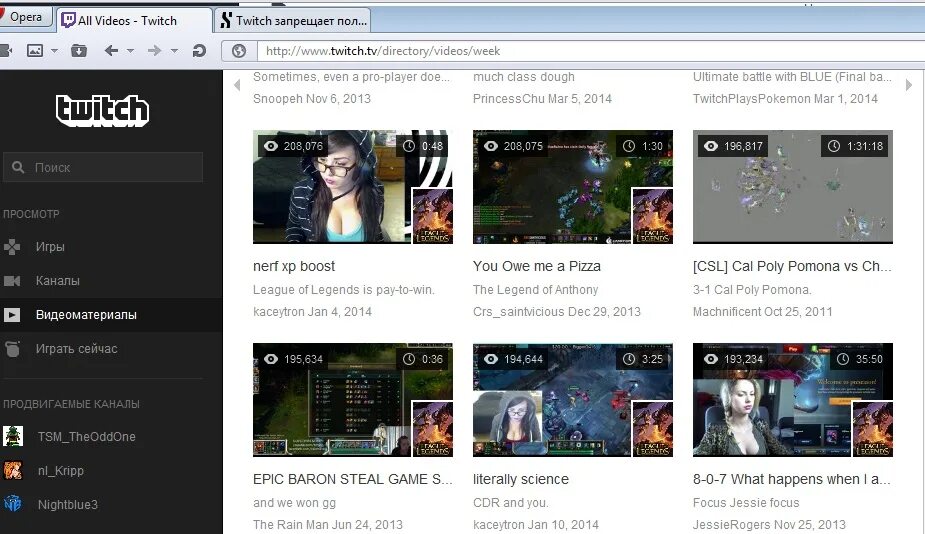The image size is (925, 534).
Task: Click the 1:31:18 duration clock badge
Action: click(x=855, y=146)
